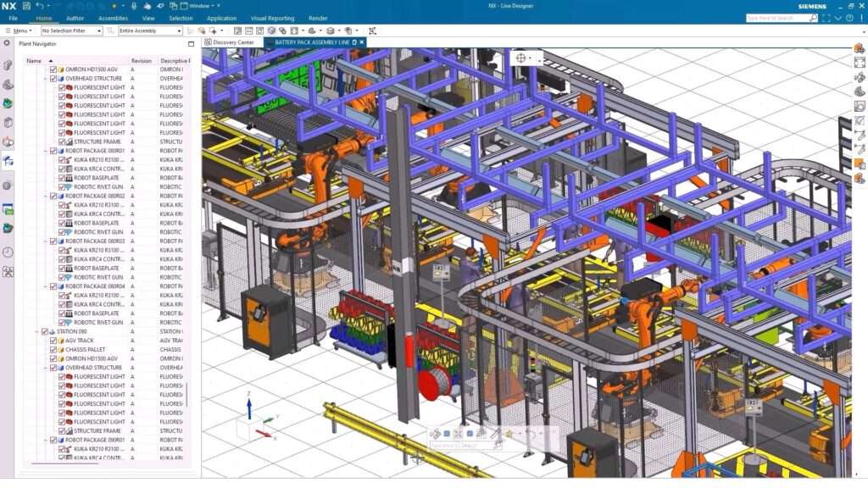
Task: Uncheck the OMRON HD1500 AGV checkbox
Action: pyautogui.click(x=53, y=69)
